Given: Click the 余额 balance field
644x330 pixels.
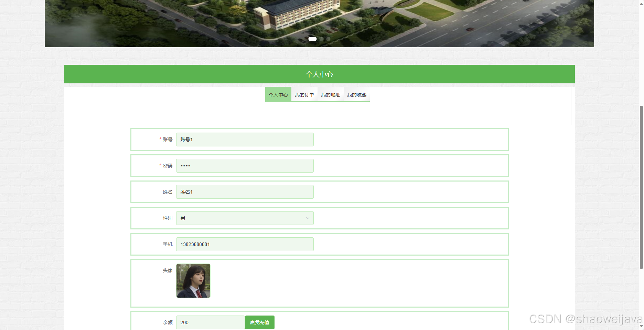Looking at the screenshot, I should click(x=211, y=322).
